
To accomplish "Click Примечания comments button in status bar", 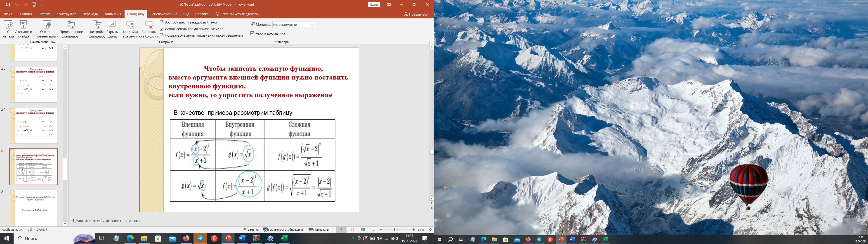I will pos(319,230).
